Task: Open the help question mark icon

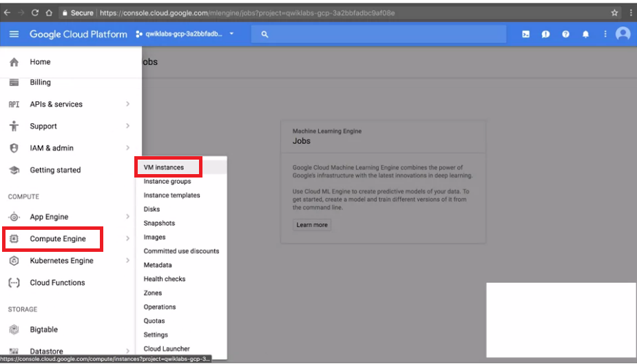Action: [565, 34]
